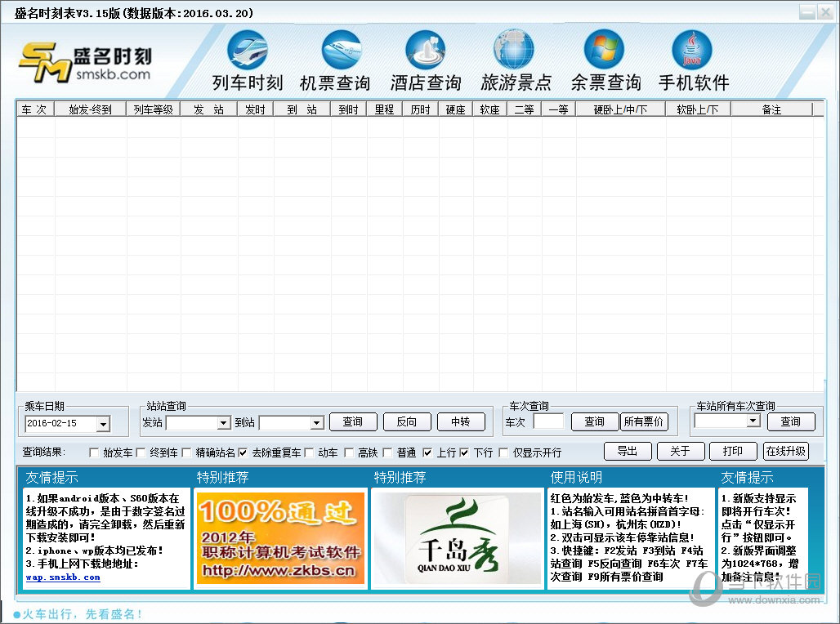Toggle the 始发车 checkbox
This screenshot has width=840, height=624.
[x=94, y=452]
